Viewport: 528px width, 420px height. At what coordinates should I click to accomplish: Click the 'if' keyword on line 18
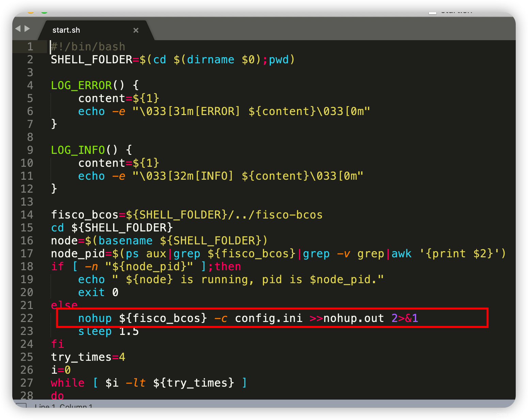[58, 266]
